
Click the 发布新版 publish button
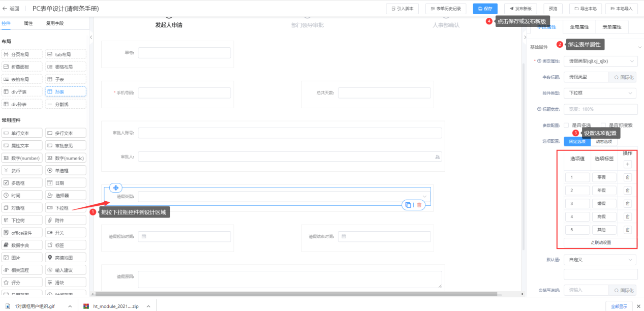pyautogui.click(x=520, y=9)
